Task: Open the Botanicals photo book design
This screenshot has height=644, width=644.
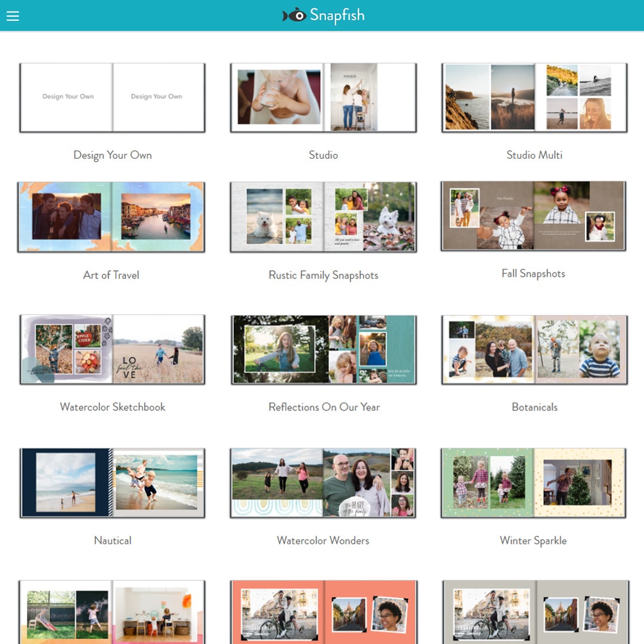Action: click(533, 350)
